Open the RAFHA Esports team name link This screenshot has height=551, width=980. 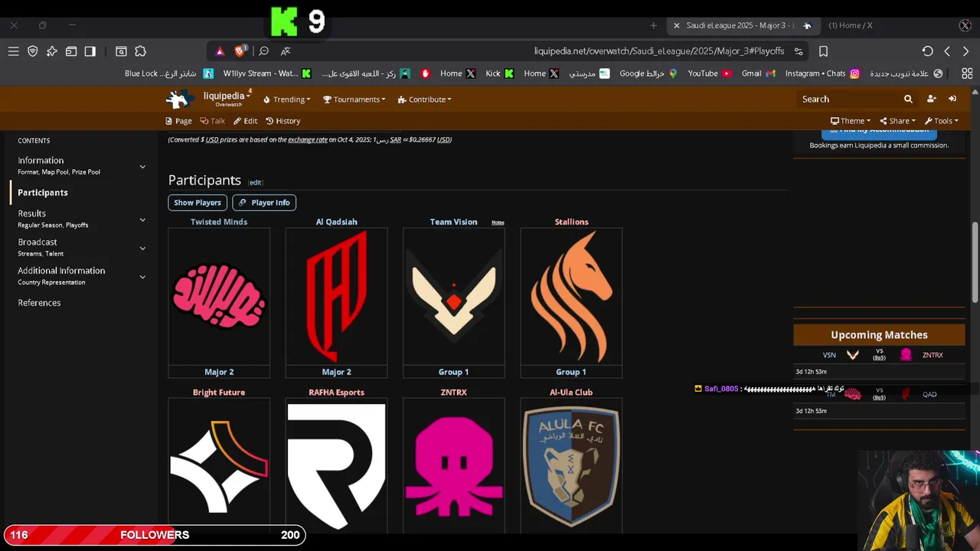tap(336, 393)
